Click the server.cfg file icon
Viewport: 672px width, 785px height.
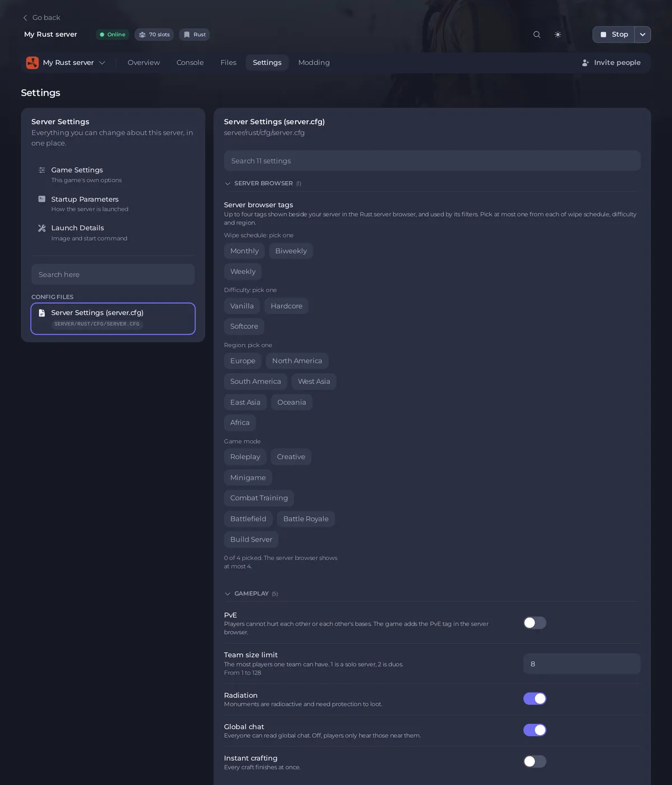(42, 313)
